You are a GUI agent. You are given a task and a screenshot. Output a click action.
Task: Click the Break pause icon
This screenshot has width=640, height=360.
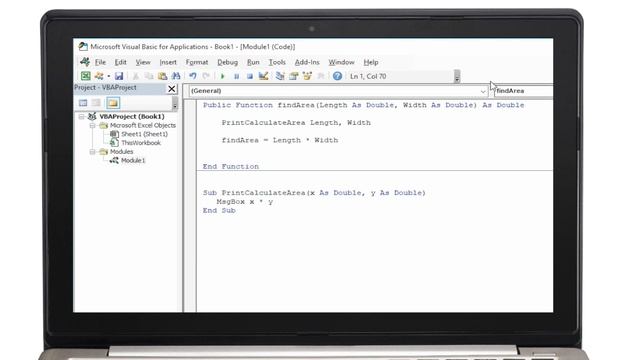236,76
